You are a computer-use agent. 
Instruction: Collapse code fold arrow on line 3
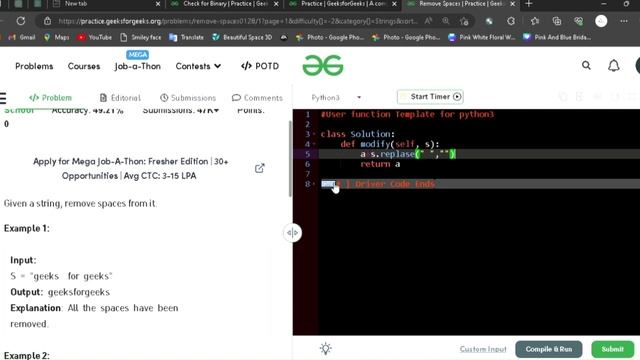click(314, 134)
